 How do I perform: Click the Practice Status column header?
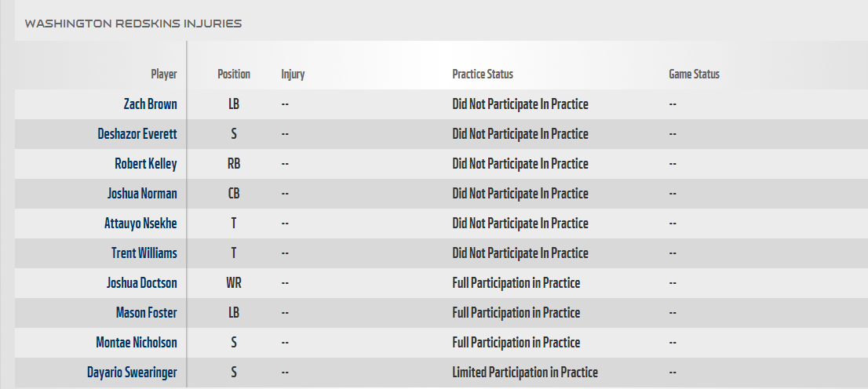pos(483,75)
